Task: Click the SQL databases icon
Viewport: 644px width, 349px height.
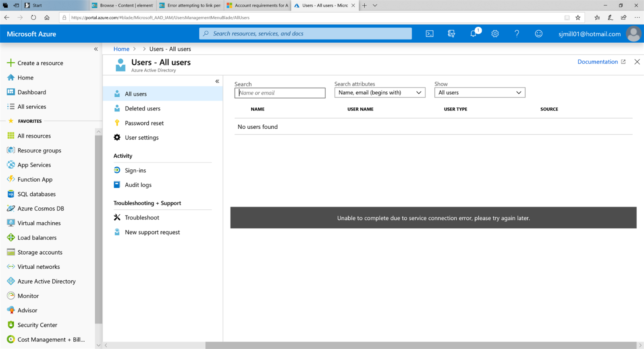Action: 11,194
